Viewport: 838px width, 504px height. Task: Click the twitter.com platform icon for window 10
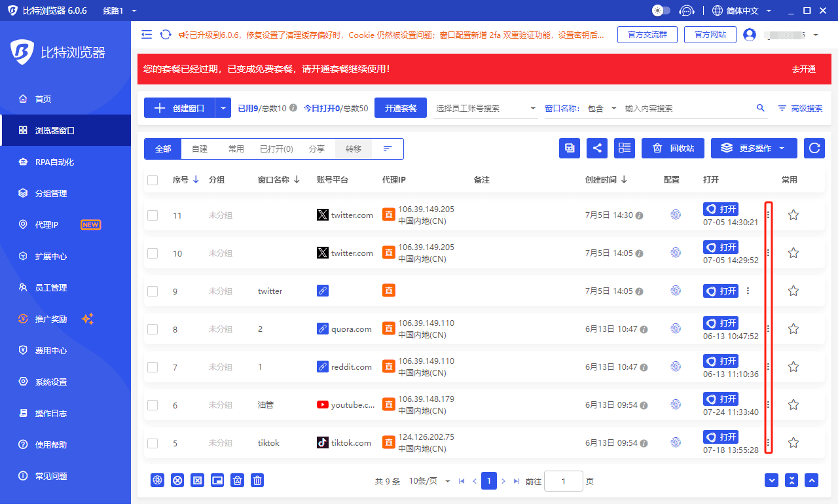point(322,252)
